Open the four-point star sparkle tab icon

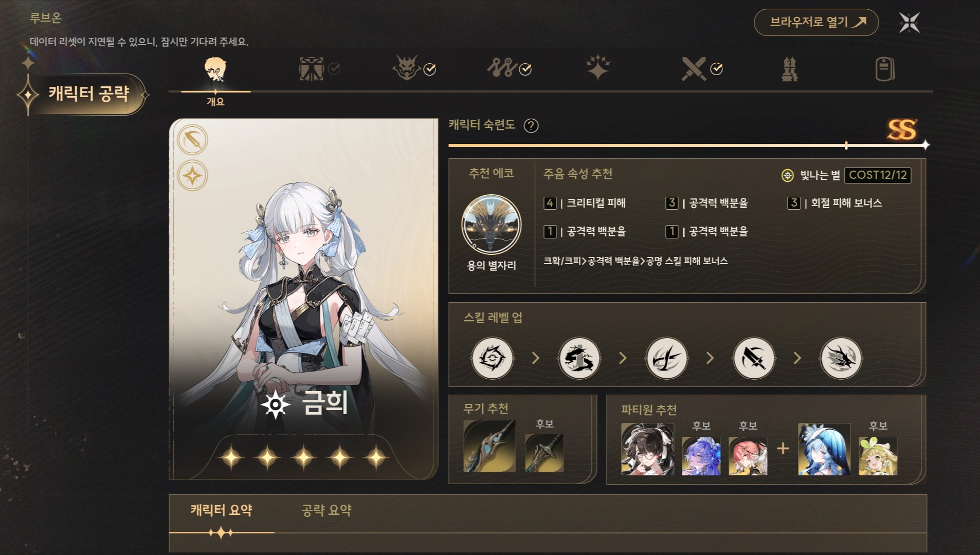coord(598,68)
